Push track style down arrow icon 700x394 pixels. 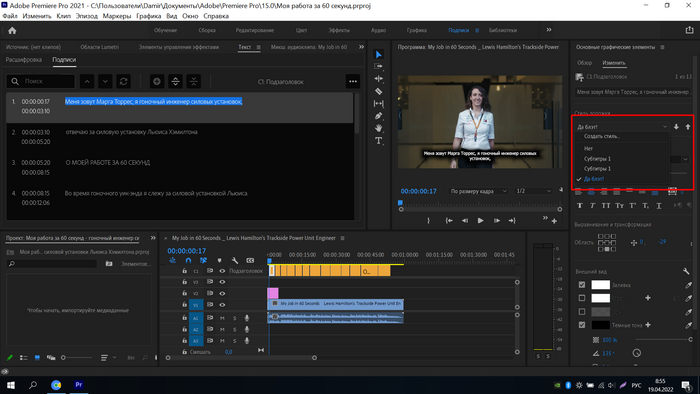click(x=676, y=127)
